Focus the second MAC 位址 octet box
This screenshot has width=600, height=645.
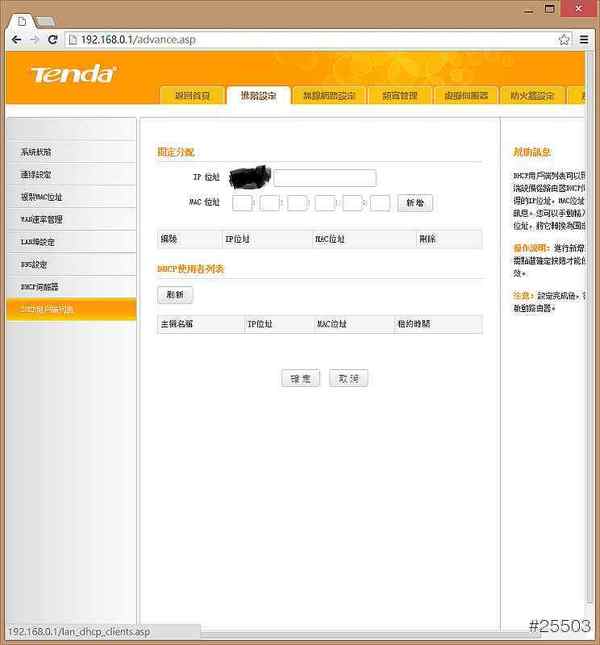[270, 203]
